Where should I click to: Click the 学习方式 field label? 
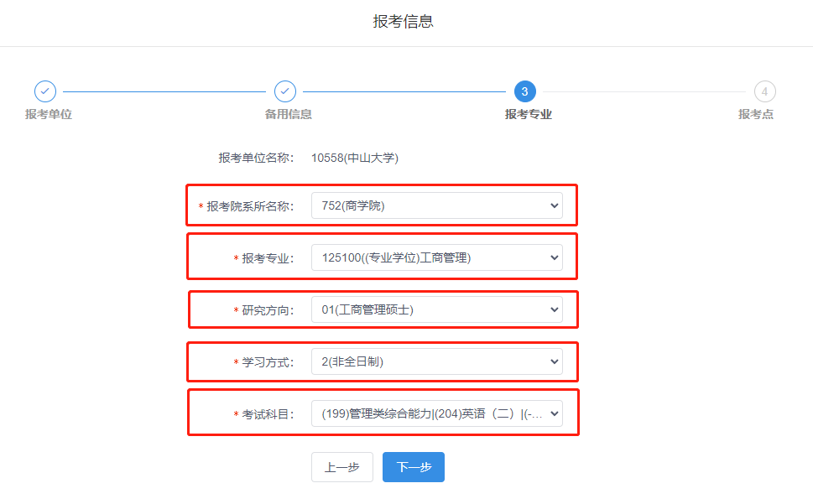pos(268,362)
